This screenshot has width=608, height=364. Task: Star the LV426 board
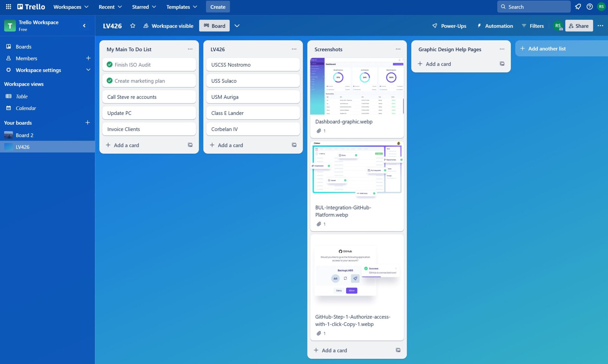point(133,26)
